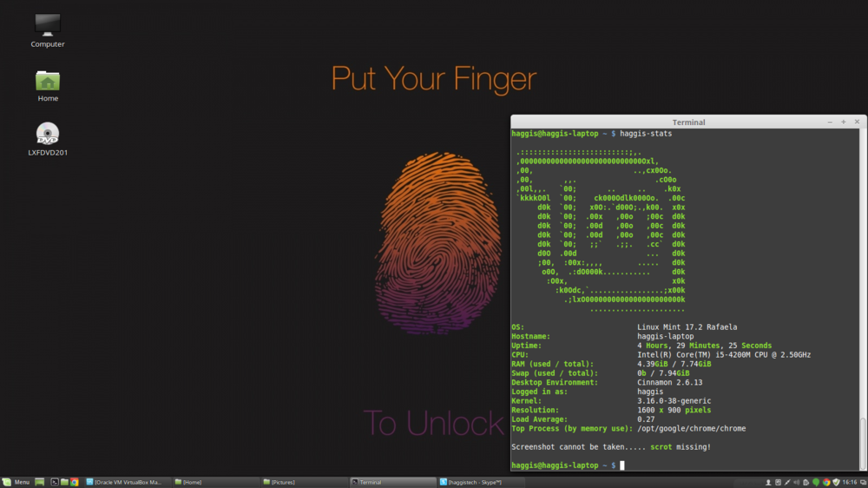Open the Computer desktop icon

(48, 30)
